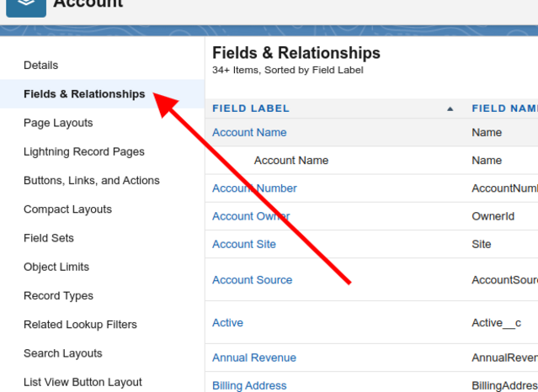This screenshot has height=392, width=538.
Task: Open the Active field link
Action: pyautogui.click(x=228, y=323)
